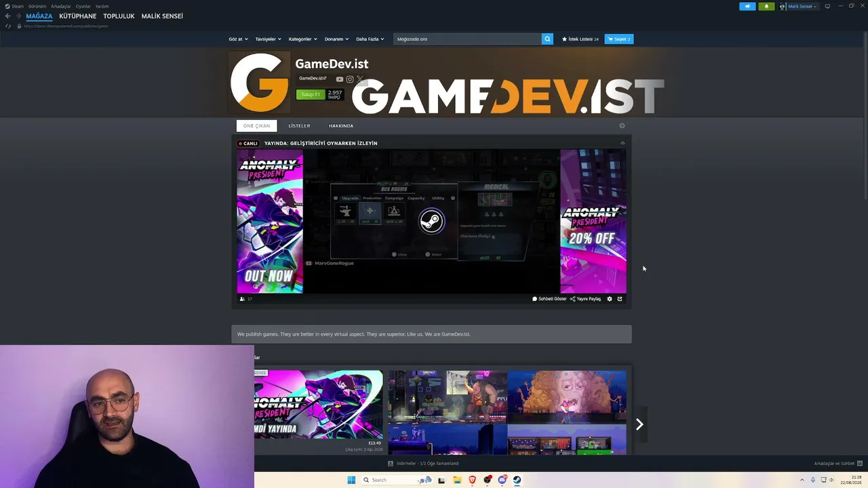
Task: Click the Anomaly President OUT NOW banner
Action: pos(270,222)
